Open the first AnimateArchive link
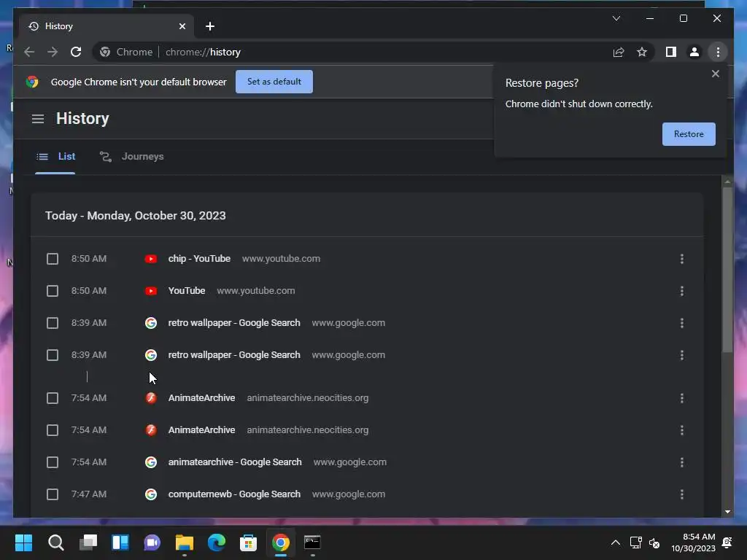The height and width of the screenshot is (560, 747). pyautogui.click(x=201, y=397)
